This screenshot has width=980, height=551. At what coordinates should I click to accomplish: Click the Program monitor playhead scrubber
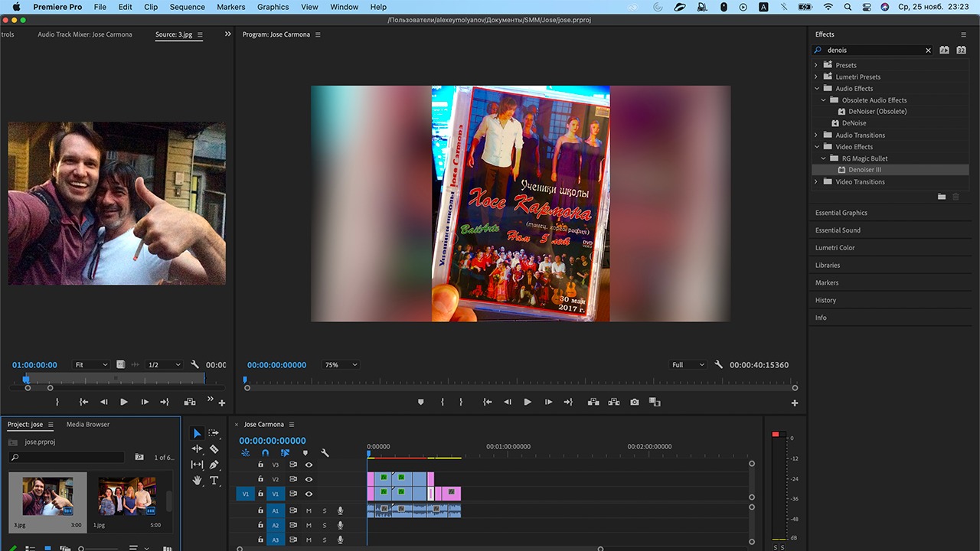(245, 380)
